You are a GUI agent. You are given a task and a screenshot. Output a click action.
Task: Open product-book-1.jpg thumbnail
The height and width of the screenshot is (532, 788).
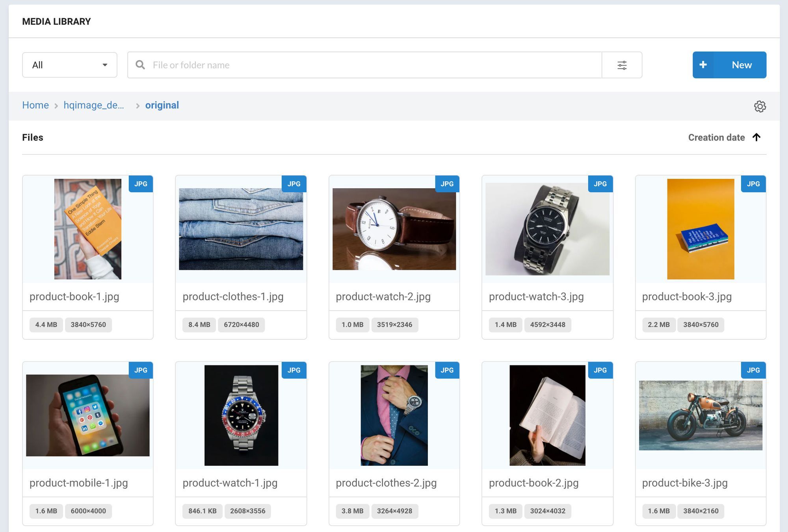(88, 229)
